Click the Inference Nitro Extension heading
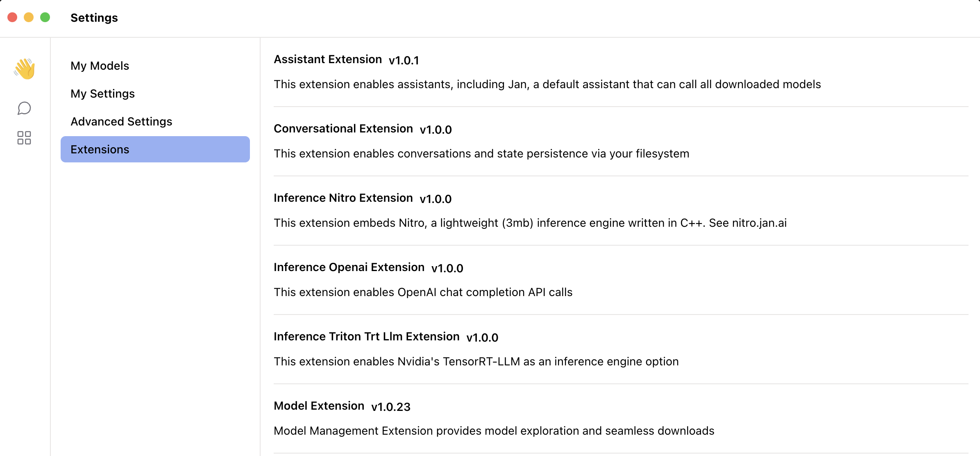 [343, 198]
